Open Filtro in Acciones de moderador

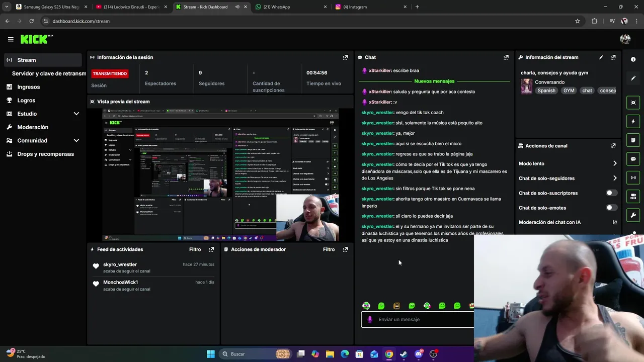pos(329,249)
